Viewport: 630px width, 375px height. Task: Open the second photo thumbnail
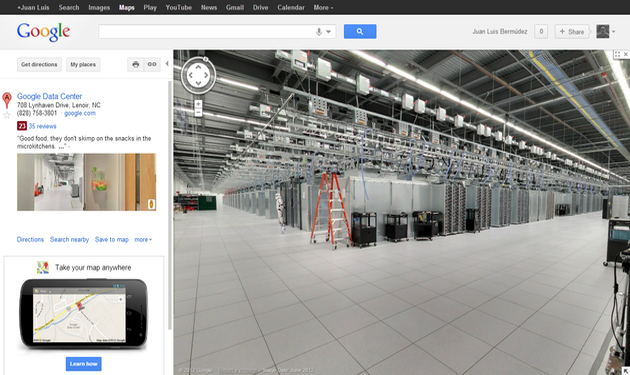120,182
